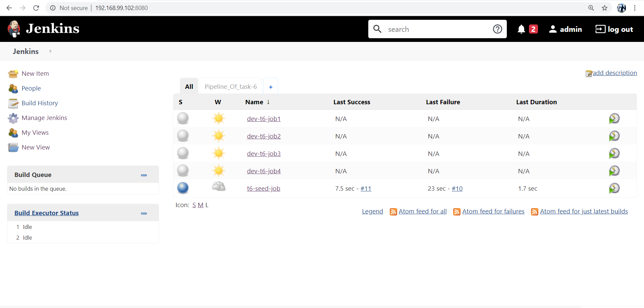Open People from the sidebar icon
The width and height of the screenshot is (644, 308).
pyautogui.click(x=13, y=88)
